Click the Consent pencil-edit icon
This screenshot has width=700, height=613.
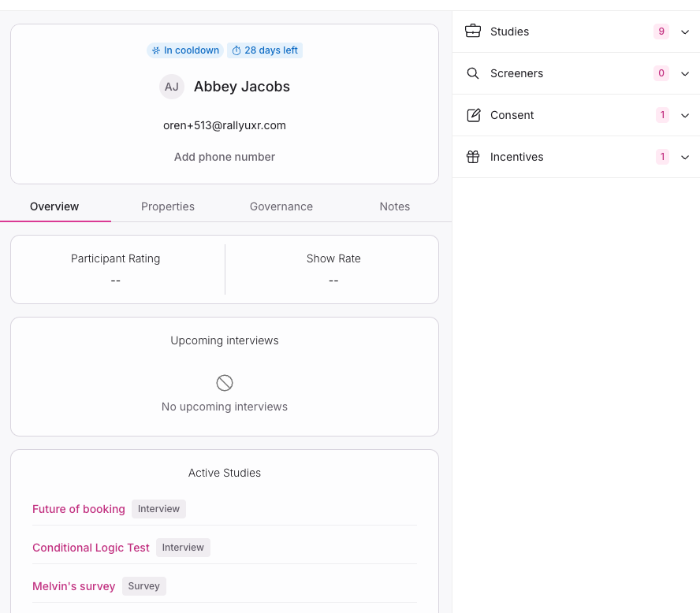[x=473, y=115]
